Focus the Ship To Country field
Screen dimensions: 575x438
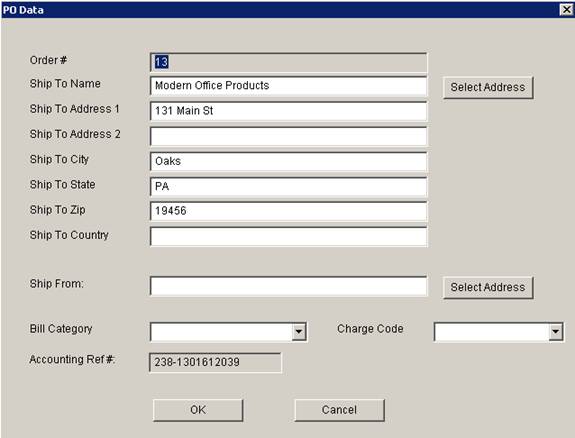pos(288,236)
